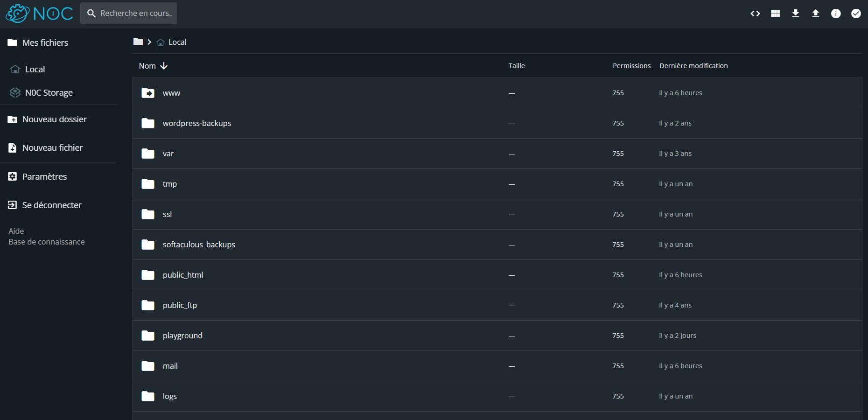Screen dimensions: 868x420
Task: Click 'Il y a 3 ans' date
Action: click(x=675, y=154)
